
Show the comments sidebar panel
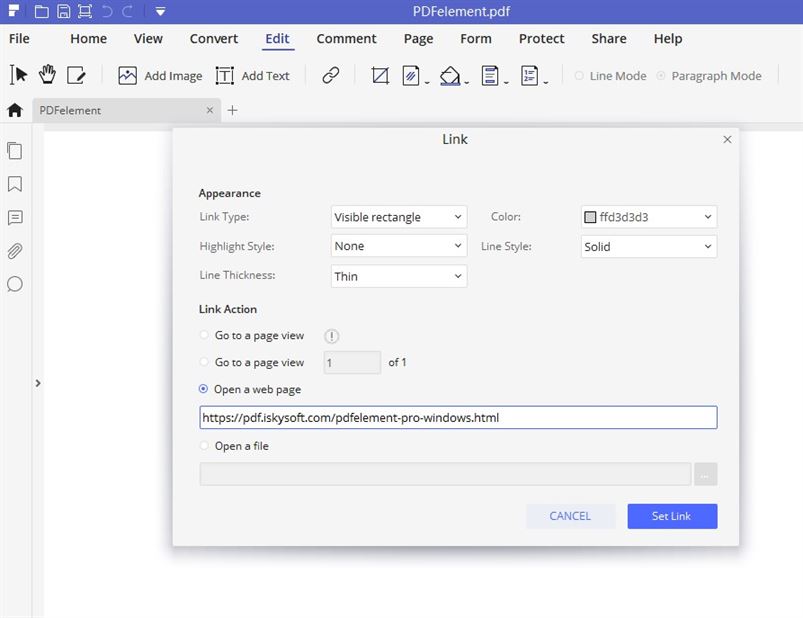15,218
